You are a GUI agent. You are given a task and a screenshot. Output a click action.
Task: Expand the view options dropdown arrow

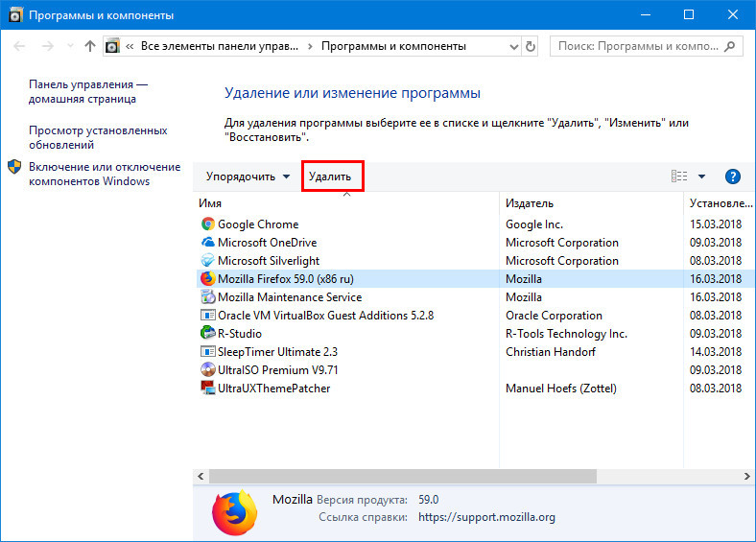(701, 177)
